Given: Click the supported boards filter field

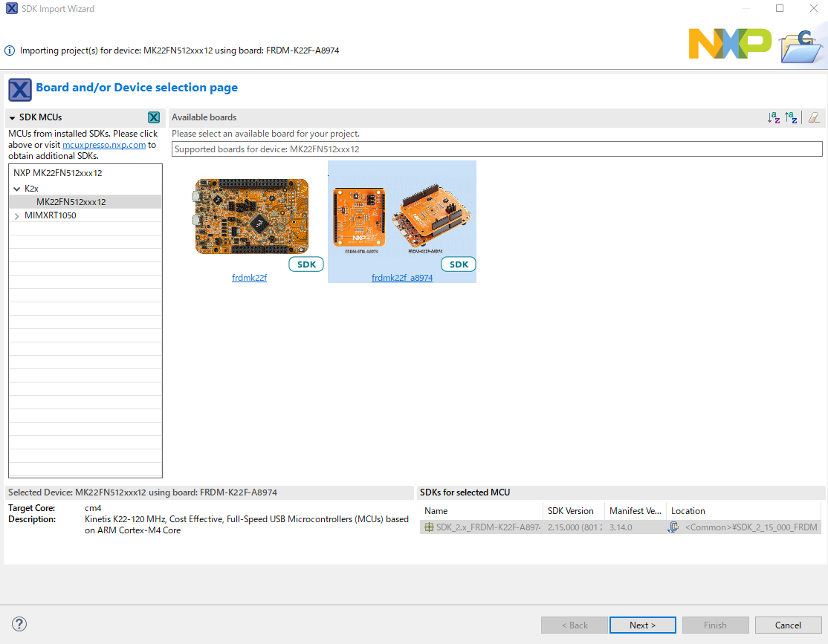Looking at the screenshot, I should click(x=497, y=149).
